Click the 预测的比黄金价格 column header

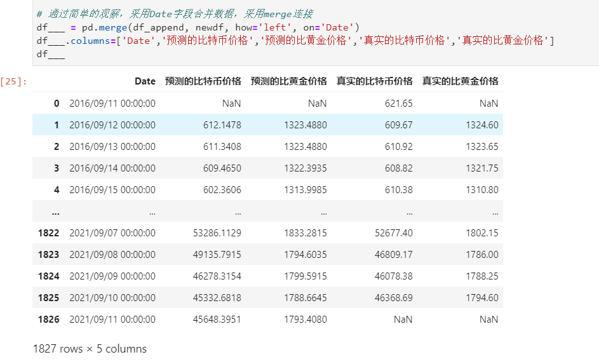point(289,81)
